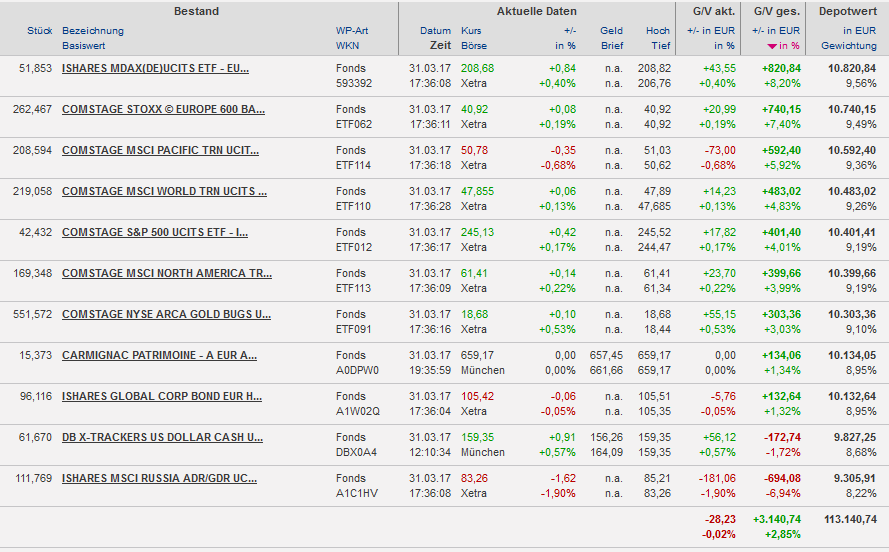Open the ISHARES MDAX(DE) UCITS ETF link
The width and height of the screenshot is (889, 552).
tap(155, 68)
